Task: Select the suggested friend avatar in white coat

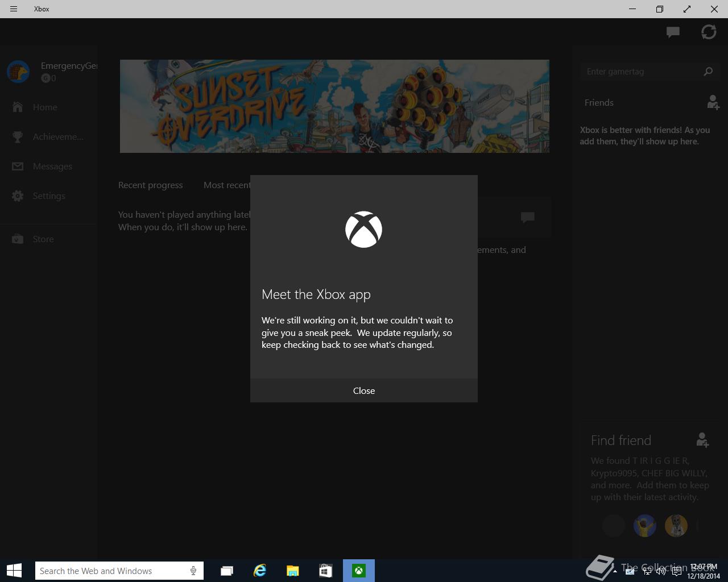Action: (x=676, y=526)
